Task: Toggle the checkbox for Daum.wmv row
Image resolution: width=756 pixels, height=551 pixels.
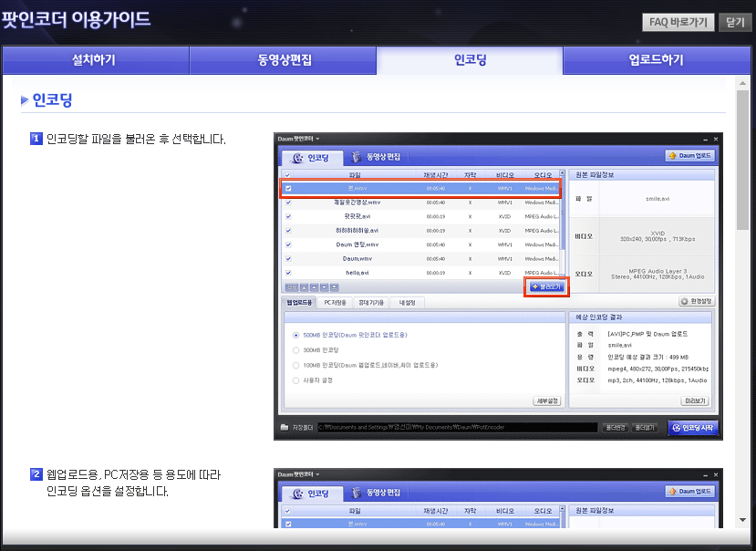Action: pos(288,258)
